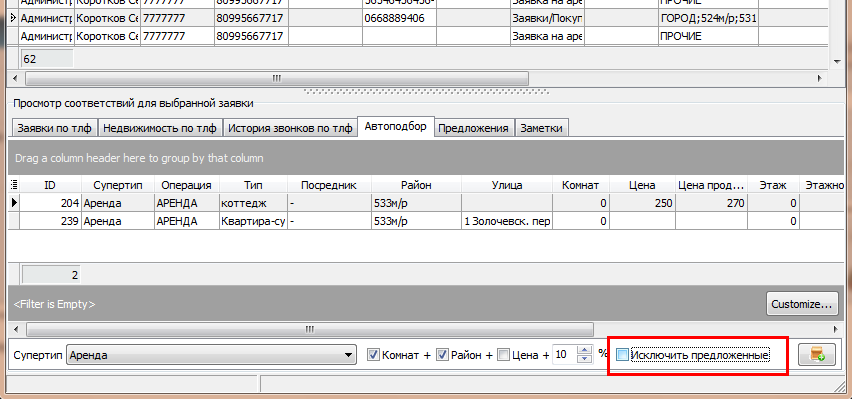Open the История звонков по тлф tab
Viewport: 852px width, 399px height.
pyautogui.click(x=290, y=128)
